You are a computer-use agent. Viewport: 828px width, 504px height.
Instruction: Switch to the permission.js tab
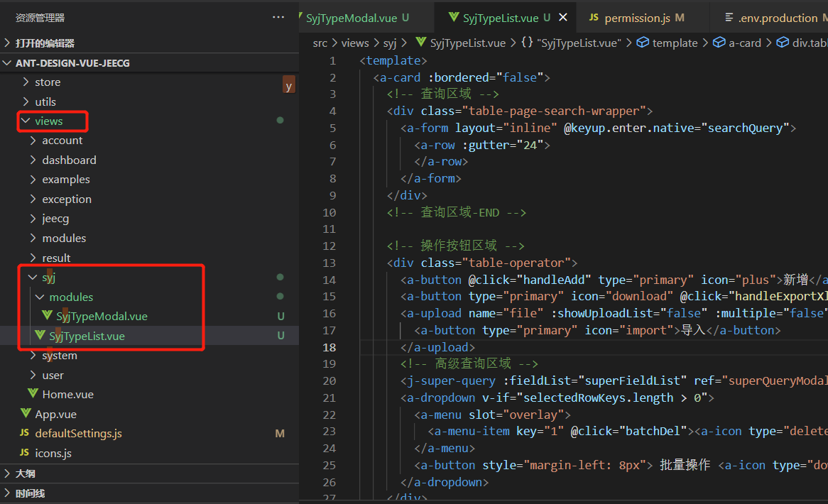(636, 18)
